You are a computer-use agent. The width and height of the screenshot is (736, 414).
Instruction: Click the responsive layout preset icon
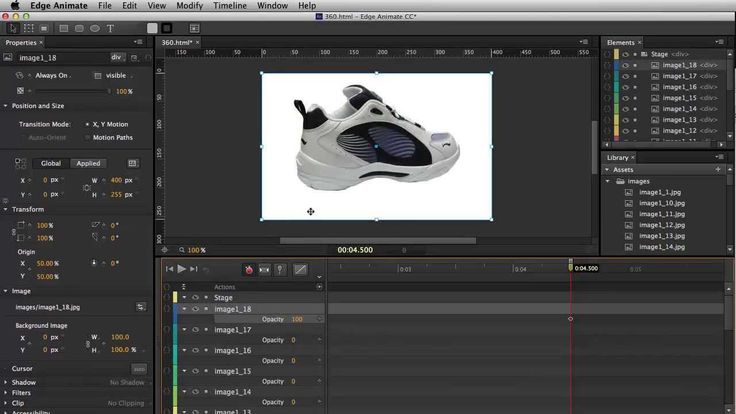pos(132,163)
